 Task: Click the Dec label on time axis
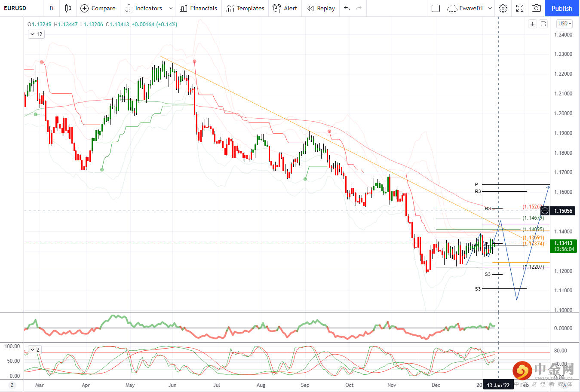pos(436,385)
